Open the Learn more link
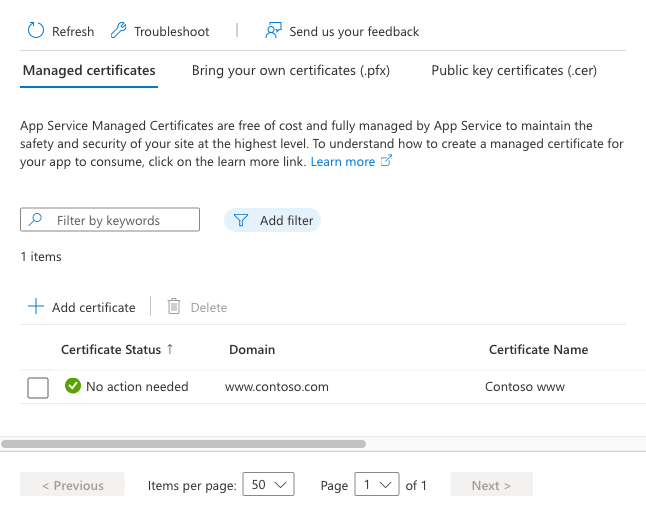 tap(343, 161)
